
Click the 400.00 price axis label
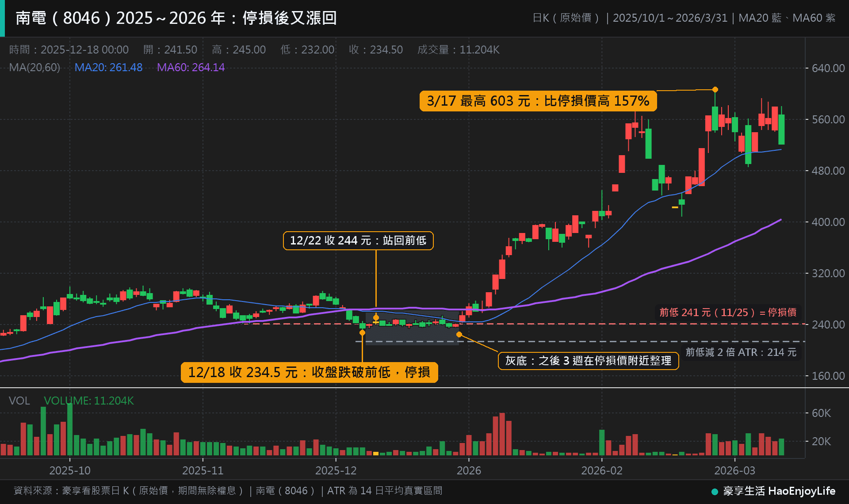(828, 222)
